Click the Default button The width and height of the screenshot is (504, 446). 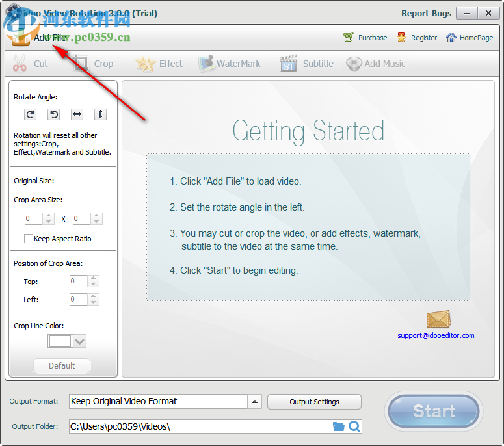62,365
